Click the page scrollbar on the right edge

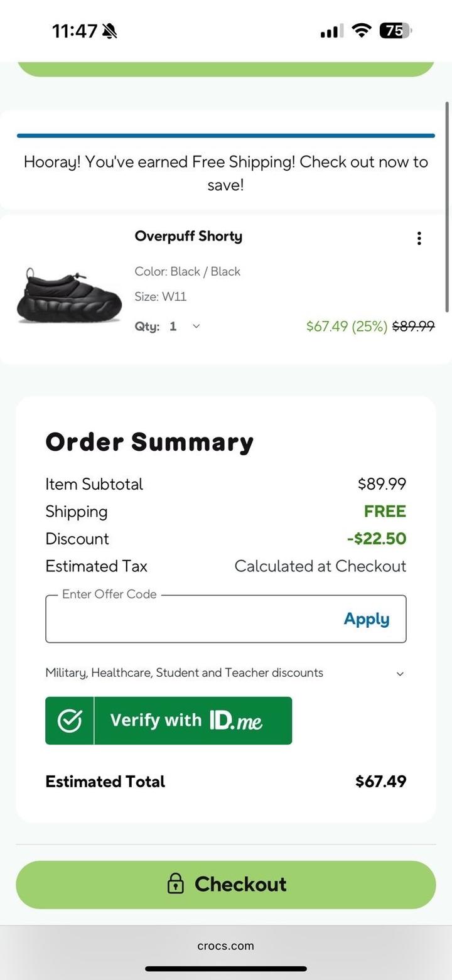447,207
